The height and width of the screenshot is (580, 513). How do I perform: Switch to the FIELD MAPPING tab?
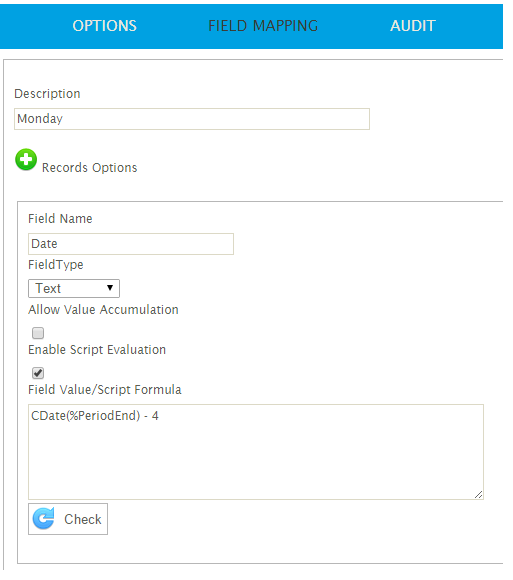pos(263,26)
